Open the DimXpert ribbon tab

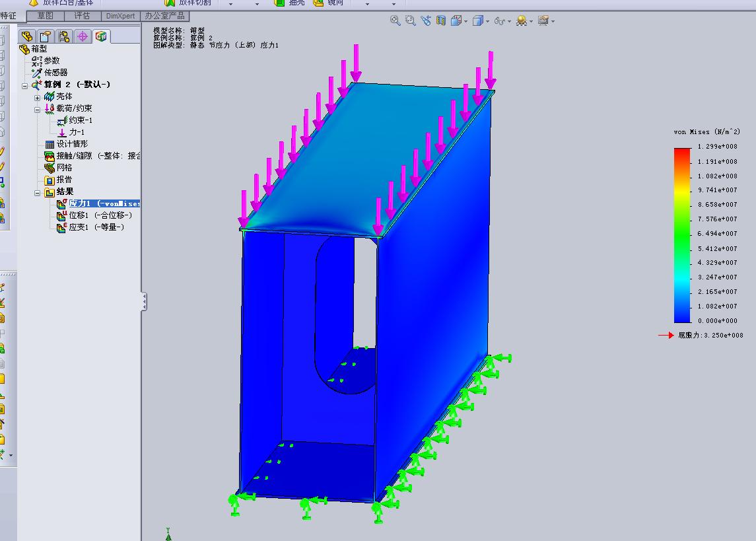click(x=121, y=16)
